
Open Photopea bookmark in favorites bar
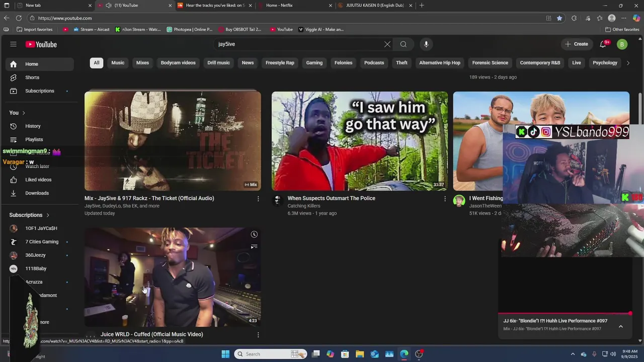click(x=190, y=30)
